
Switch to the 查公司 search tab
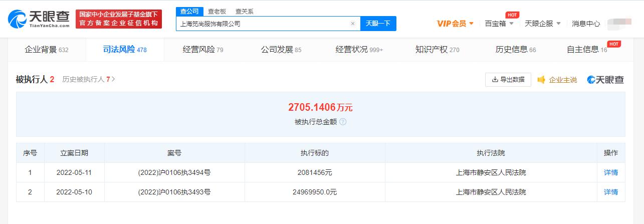(189, 12)
